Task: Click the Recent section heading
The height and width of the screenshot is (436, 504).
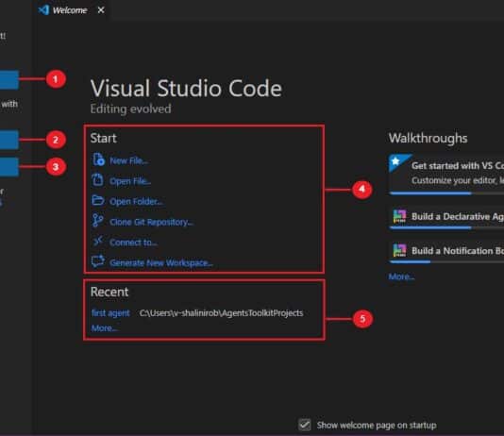Action: [x=109, y=292]
